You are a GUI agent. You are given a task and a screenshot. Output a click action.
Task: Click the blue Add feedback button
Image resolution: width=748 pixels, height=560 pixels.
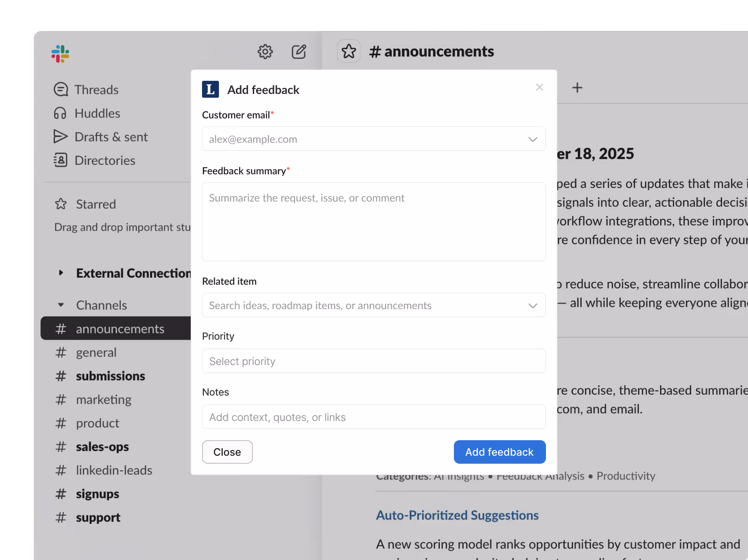(500, 452)
